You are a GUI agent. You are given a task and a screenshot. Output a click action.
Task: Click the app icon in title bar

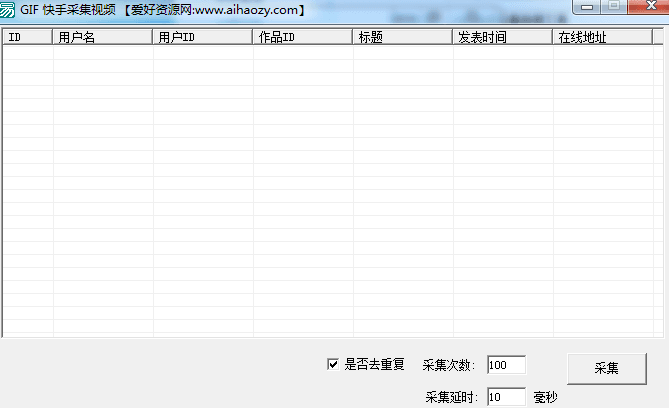click(x=9, y=9)
